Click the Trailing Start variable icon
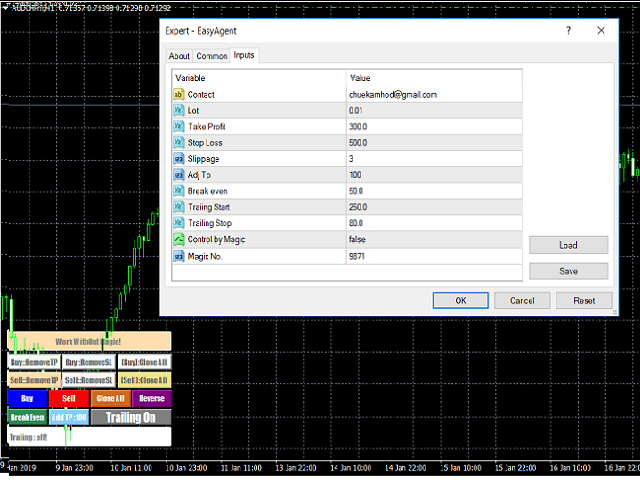 point(178,207)
